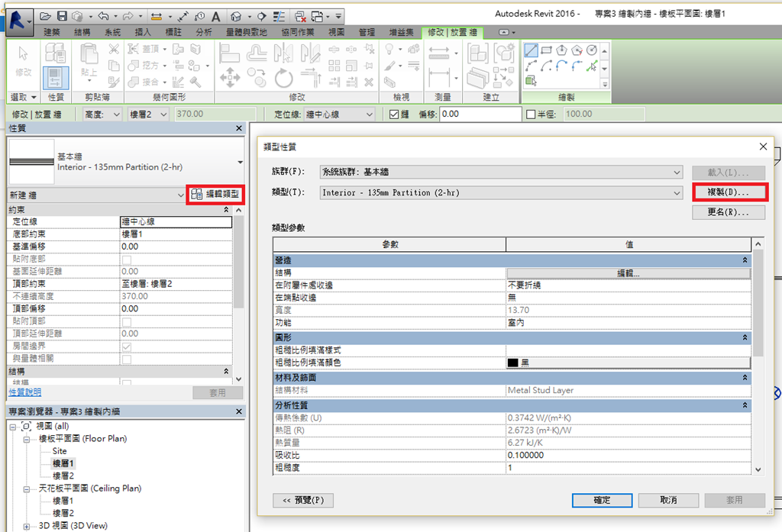This screenshot has width=782, height=532.
Task: Click the 更名(R)... button
Action: tap(729, 212)
